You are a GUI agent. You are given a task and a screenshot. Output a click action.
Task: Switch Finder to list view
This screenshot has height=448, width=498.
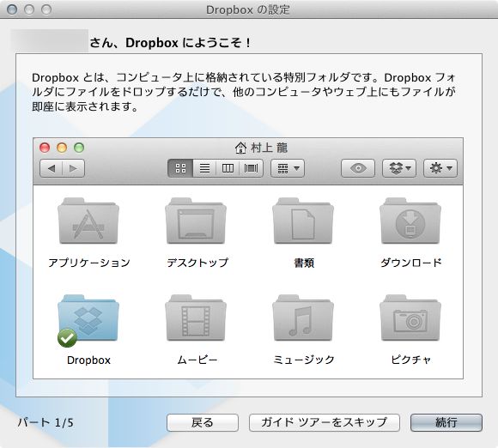(204, 168)
